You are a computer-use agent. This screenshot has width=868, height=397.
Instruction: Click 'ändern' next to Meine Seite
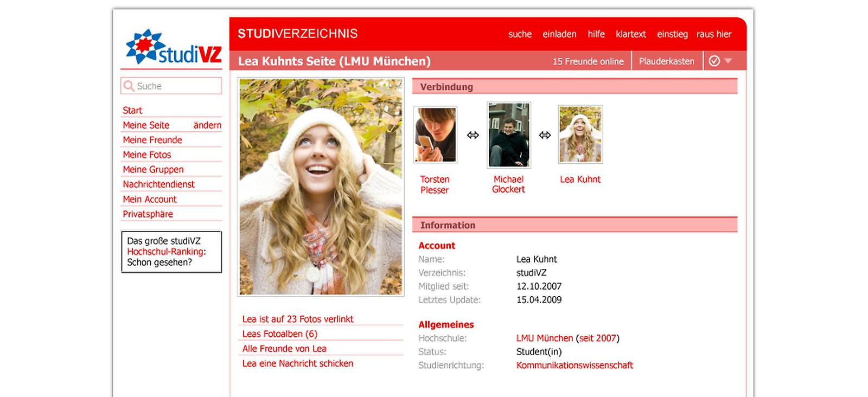[207, 125]
